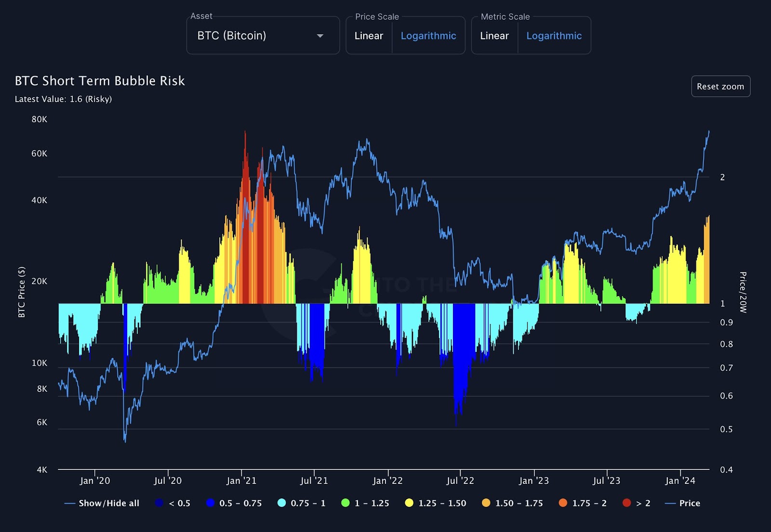
Task: Click the 6K price axis label
Action: tap(42, 422)
